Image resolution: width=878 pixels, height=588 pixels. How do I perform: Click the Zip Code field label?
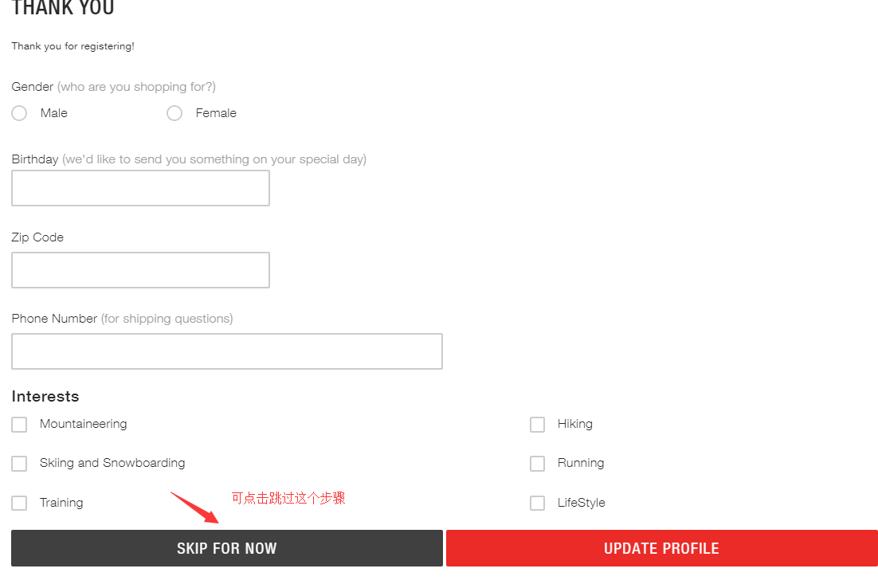point(37,237)
